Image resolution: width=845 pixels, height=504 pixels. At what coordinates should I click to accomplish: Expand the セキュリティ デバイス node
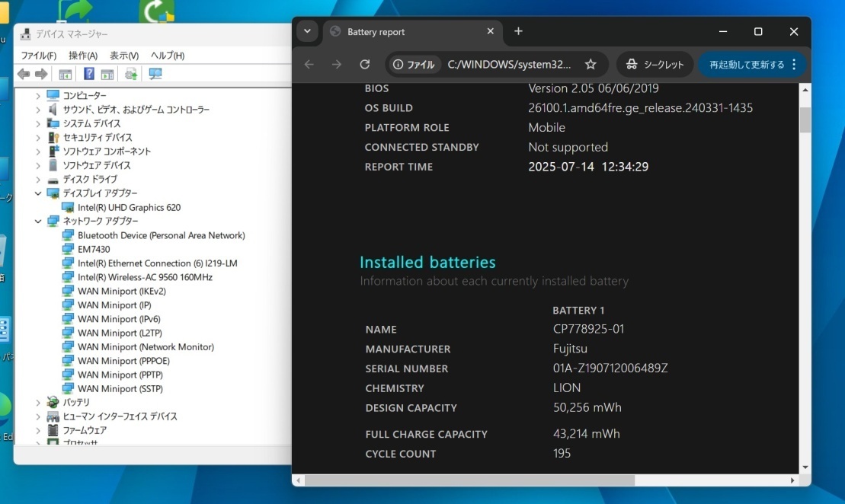pos(38,138)
